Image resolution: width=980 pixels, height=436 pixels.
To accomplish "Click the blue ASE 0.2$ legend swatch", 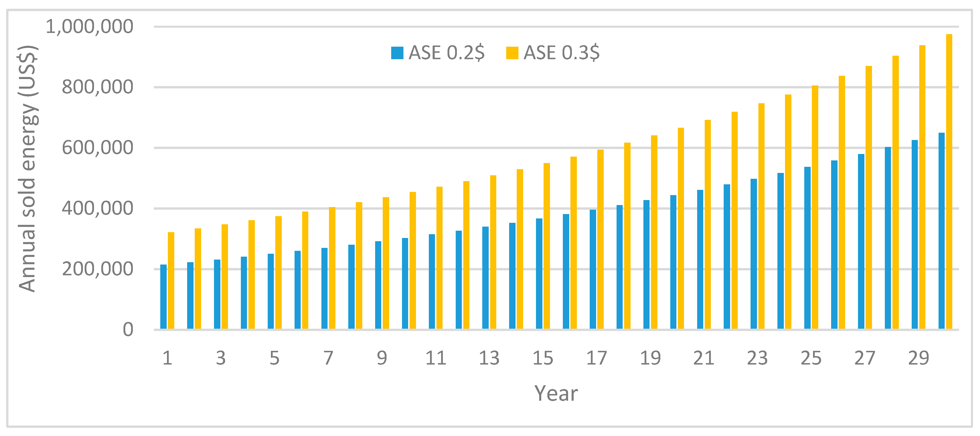I will (x=397, y=53).
